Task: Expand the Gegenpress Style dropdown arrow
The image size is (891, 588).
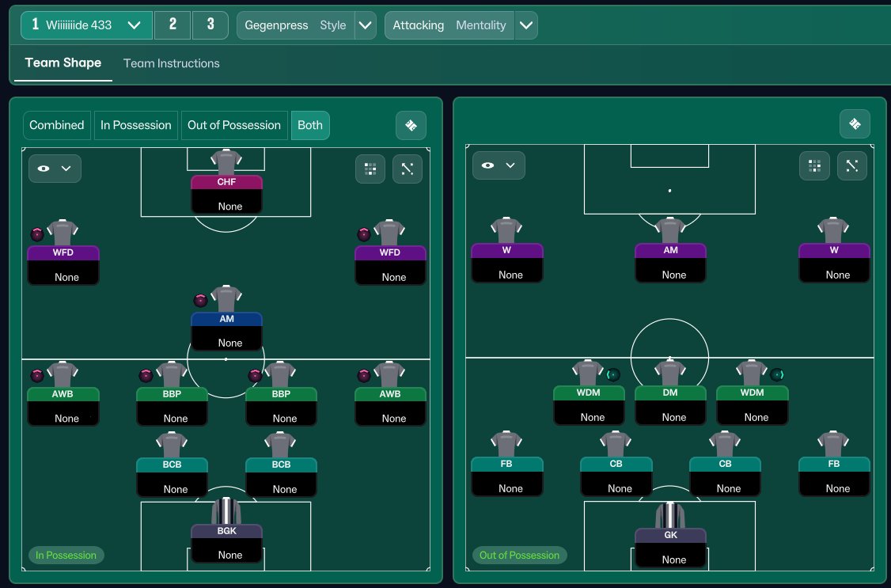Action: 366,25
